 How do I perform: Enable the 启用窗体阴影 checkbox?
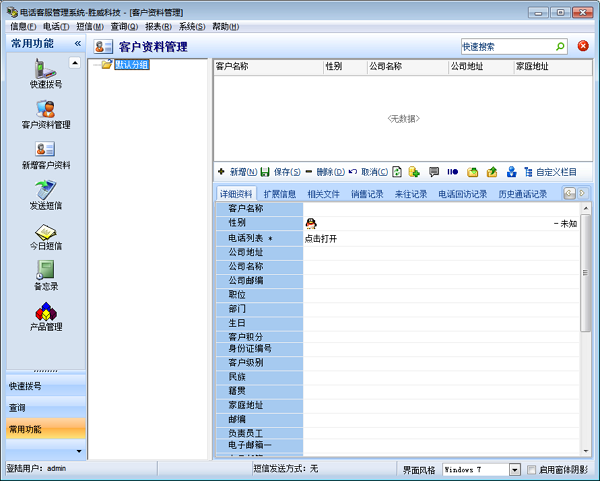pos(531,470)
